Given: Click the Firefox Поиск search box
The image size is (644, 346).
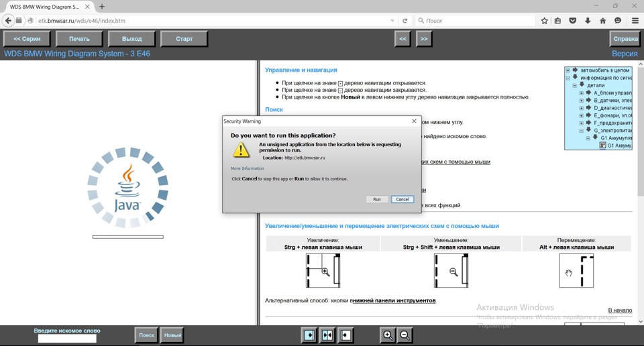Looking at the screenshot, I should [476, 21].
